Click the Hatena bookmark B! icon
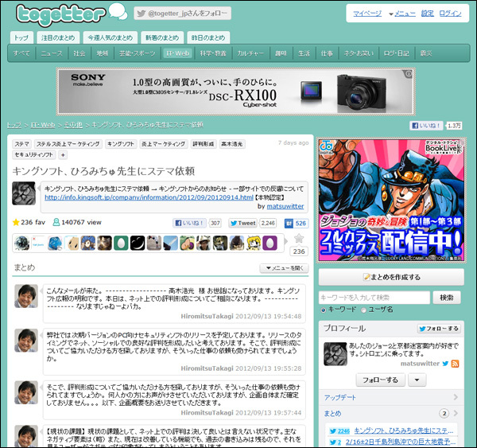The height and width of the screenshot is (448, 477). (x=285, y=224)
